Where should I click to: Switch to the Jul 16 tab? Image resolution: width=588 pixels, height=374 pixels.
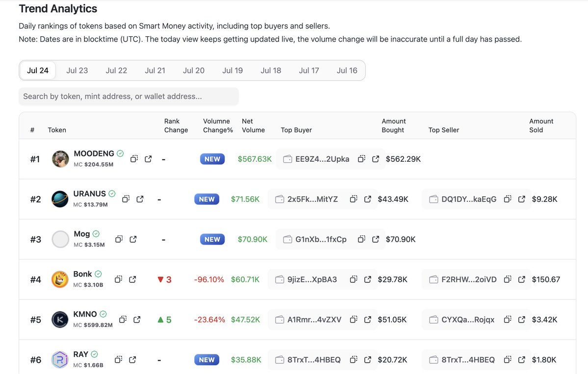pyautogui.click(x=347, y=71)
